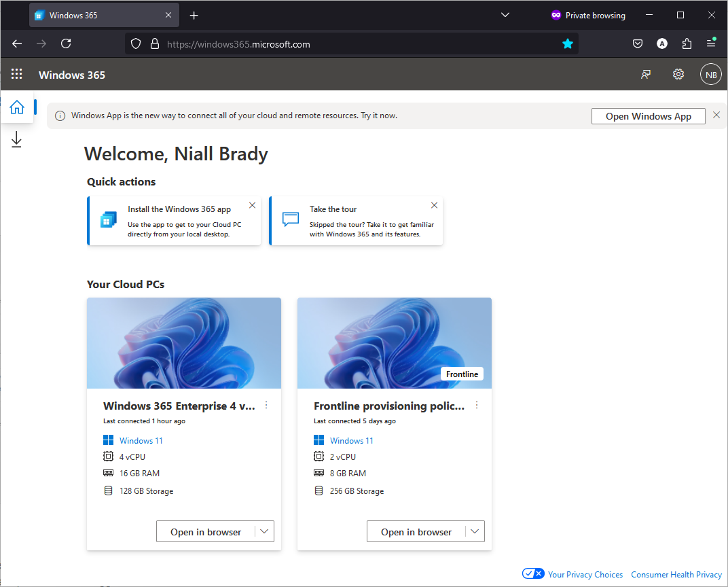Select the Home icon in the sidebar

click(x=17, y=107)
